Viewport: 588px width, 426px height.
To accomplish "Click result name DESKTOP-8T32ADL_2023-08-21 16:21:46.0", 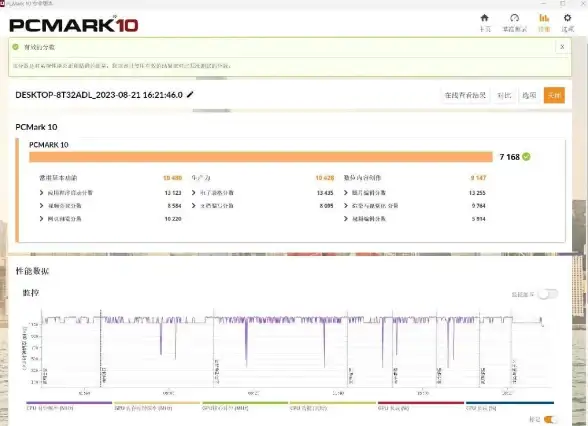I will point(99,95).
